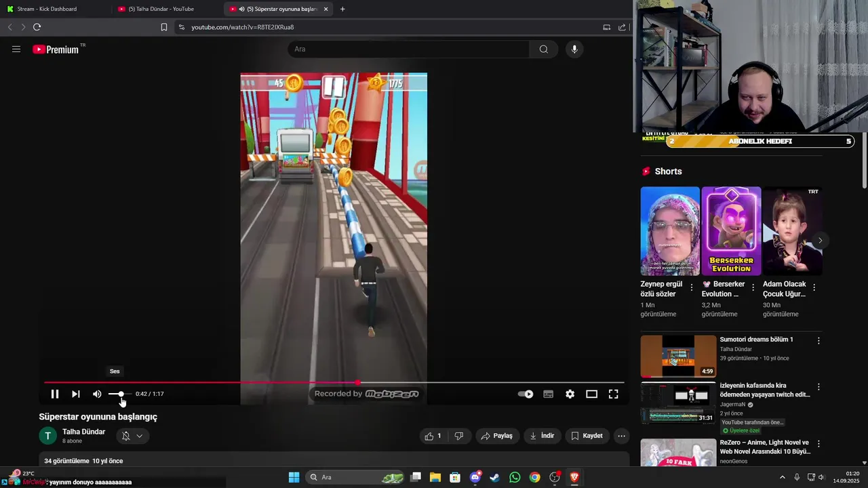Open options for Berserker Evolution short
Screen dimensions: 868x488
(753, 287)
